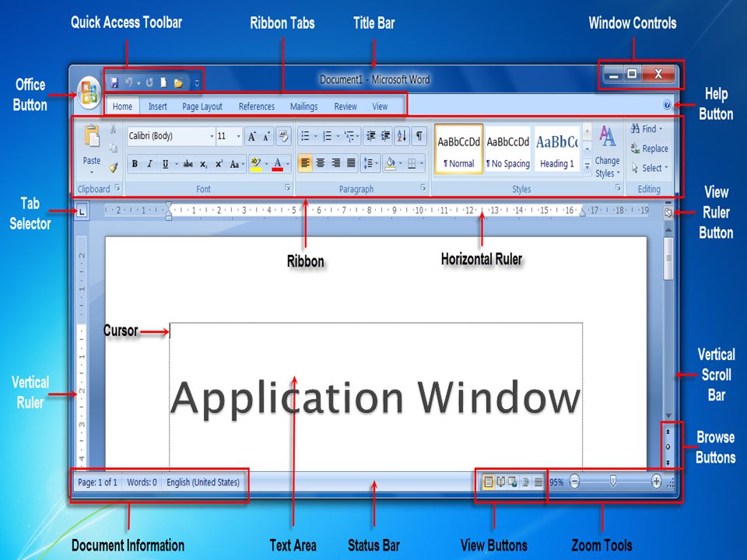Open Line Spacing options

point(370,164)
